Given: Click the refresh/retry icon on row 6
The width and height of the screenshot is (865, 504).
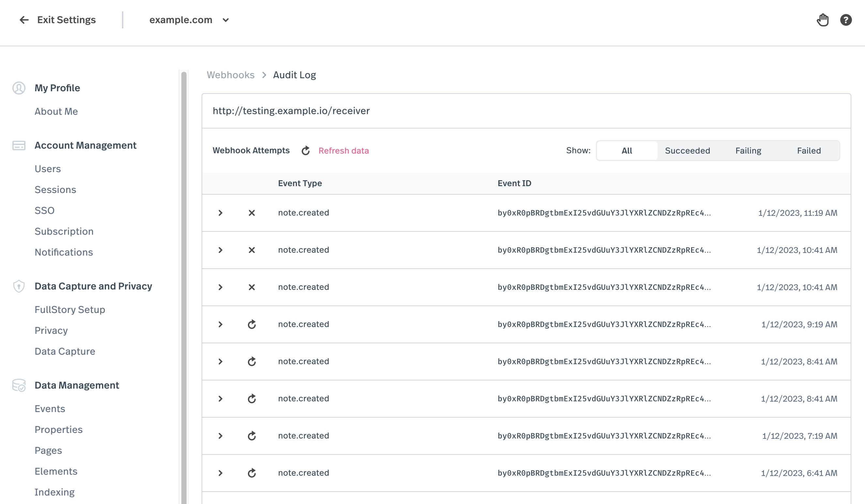Looking at the screenshot, I should [x=251, y=398].
